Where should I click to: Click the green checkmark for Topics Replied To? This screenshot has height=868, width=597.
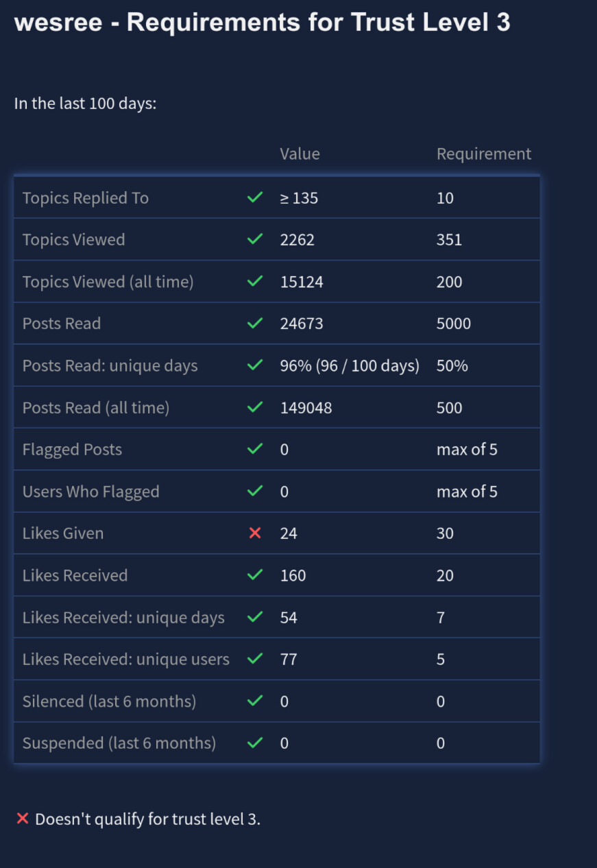[255, 197]
